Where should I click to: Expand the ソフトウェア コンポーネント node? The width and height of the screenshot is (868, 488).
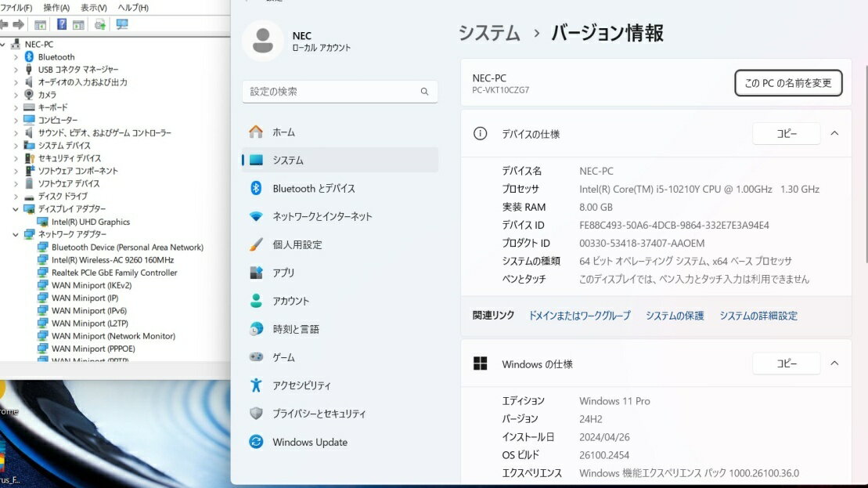[x=16, y=171]
